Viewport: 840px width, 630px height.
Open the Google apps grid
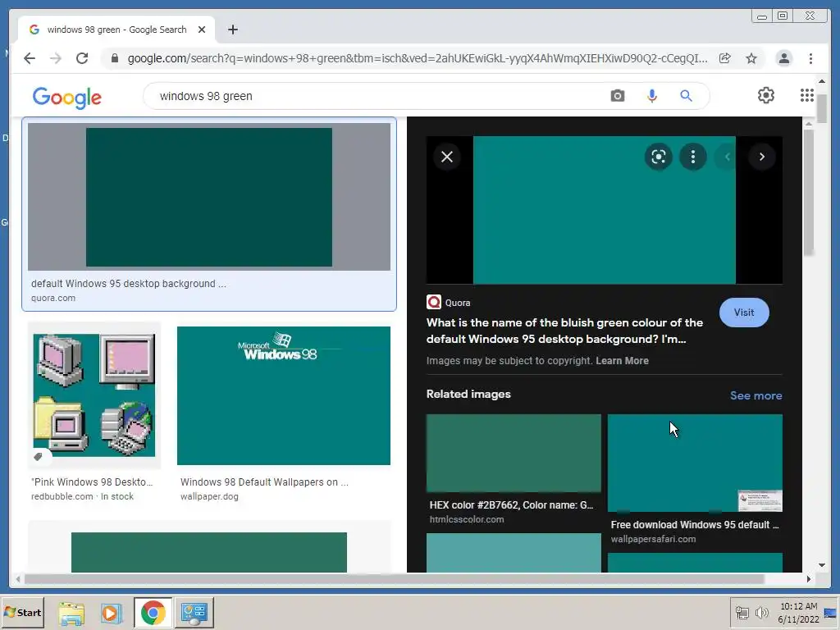(x=807, y=95)
